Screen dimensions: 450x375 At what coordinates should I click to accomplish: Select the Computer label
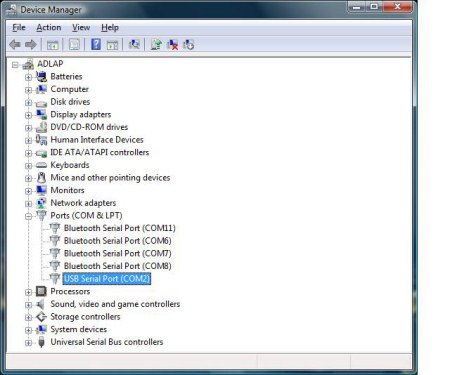69,89
